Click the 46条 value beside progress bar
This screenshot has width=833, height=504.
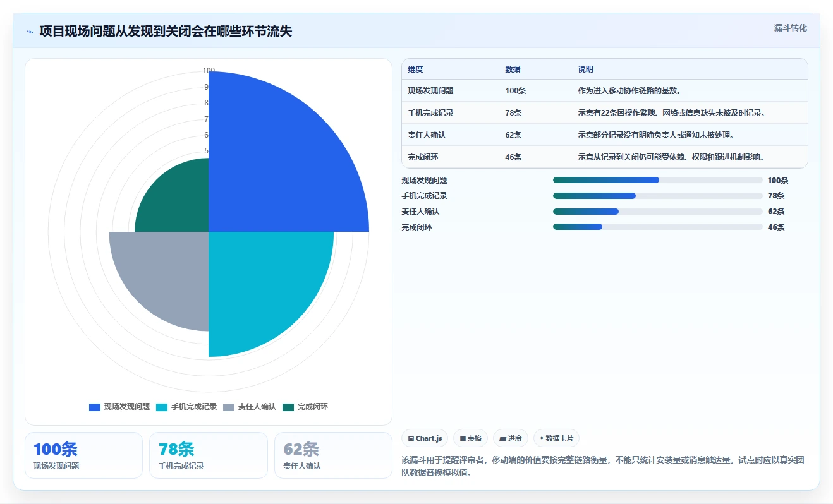[x=776, y=227]
